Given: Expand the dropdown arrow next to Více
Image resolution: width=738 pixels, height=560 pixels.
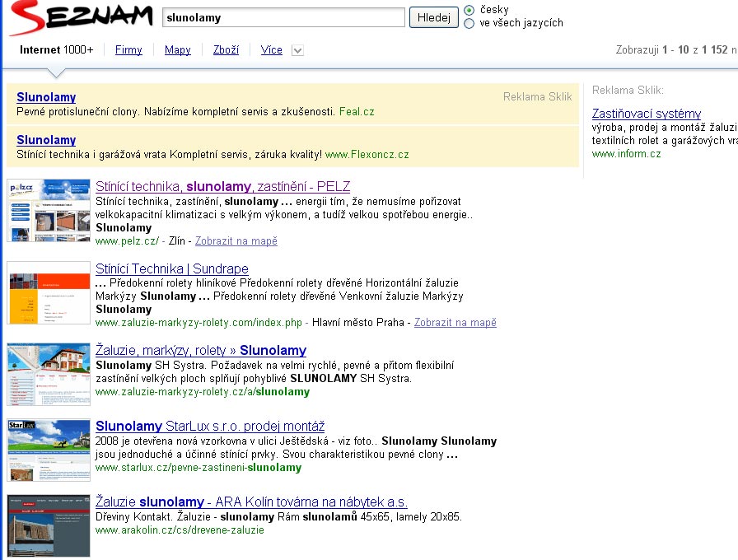Looking at the screenshot, I should click(297, 50).
